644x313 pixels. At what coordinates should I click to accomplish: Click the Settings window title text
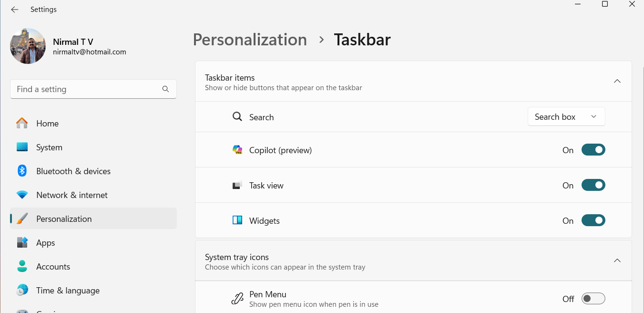point(43,10)
